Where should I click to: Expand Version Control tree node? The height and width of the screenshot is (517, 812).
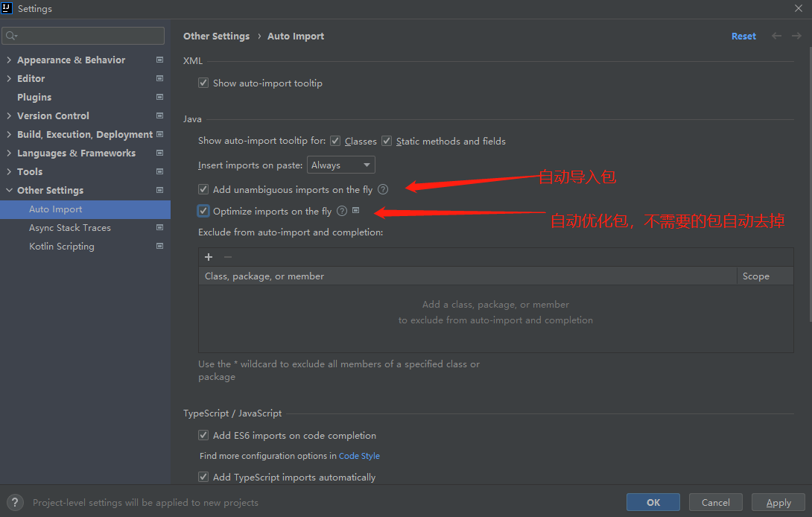point(9,116)
